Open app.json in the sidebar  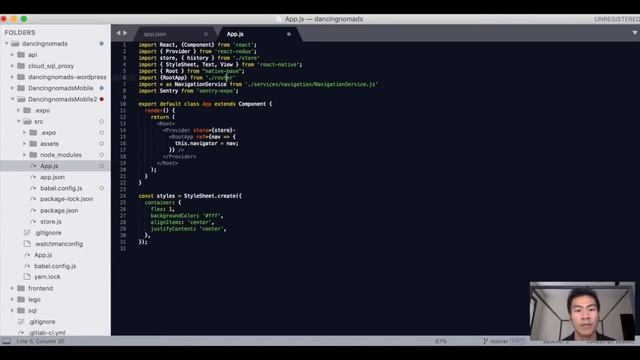point(52,177)
